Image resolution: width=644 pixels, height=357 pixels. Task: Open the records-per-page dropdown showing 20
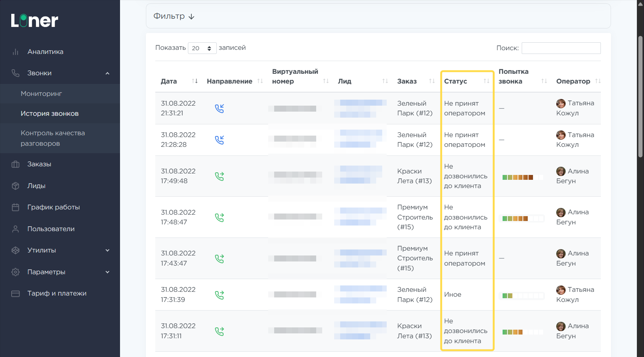(x=202, y=48)
